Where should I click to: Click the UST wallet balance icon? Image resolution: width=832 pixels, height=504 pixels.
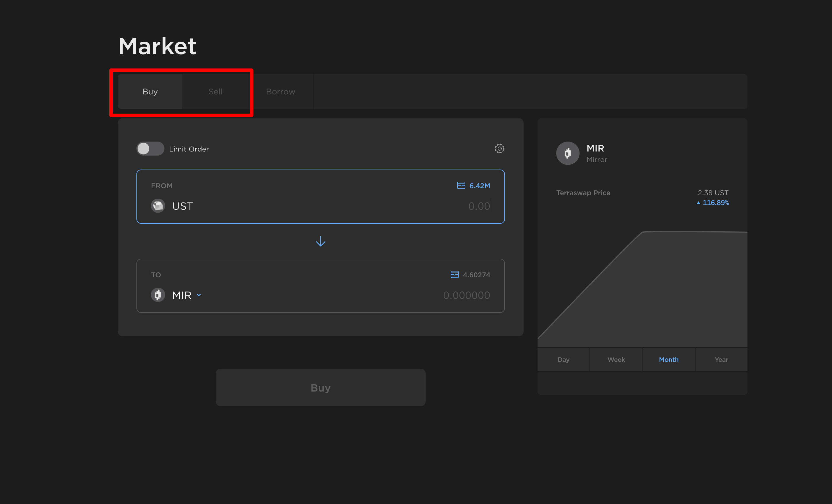[461, 186]
